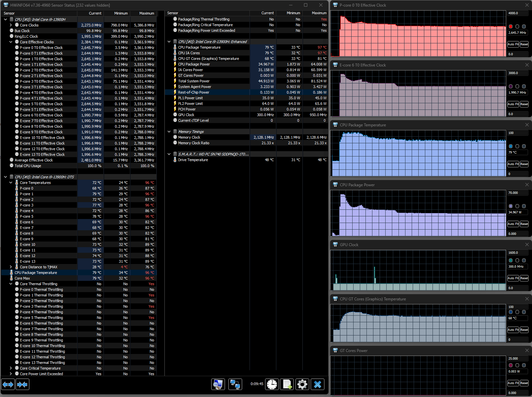Click the blue color swatch on CPU Package Temperature graph

click(511, 146)
